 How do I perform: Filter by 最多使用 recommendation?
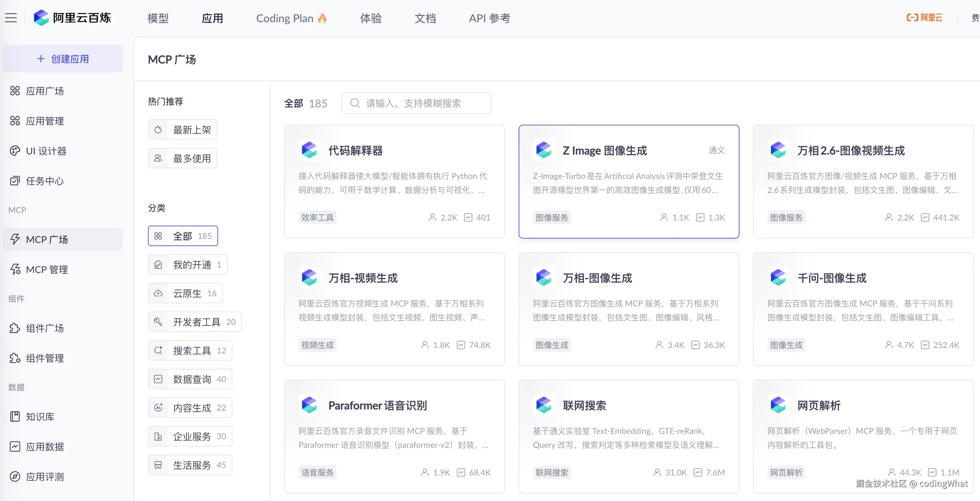coord(183,158)
